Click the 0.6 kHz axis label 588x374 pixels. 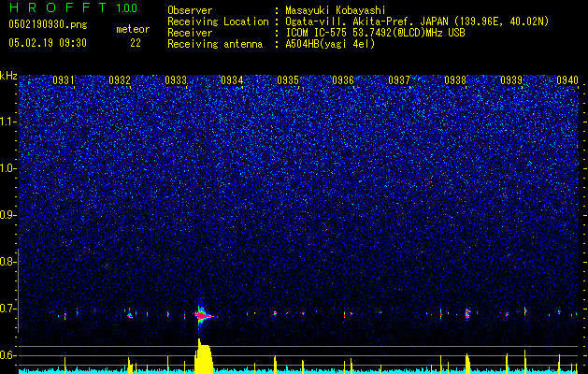pyautogui.click(x=7, y=355)
